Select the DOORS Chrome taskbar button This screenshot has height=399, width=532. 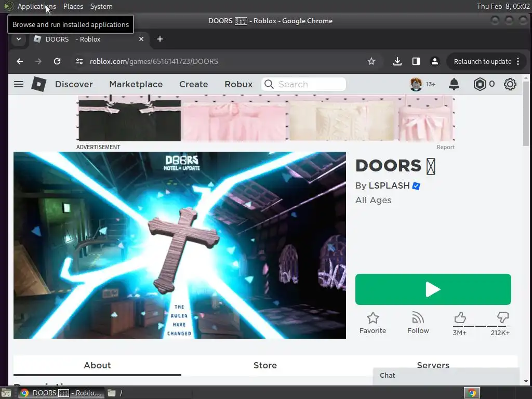pyautogui.click(x=60, y=393)
